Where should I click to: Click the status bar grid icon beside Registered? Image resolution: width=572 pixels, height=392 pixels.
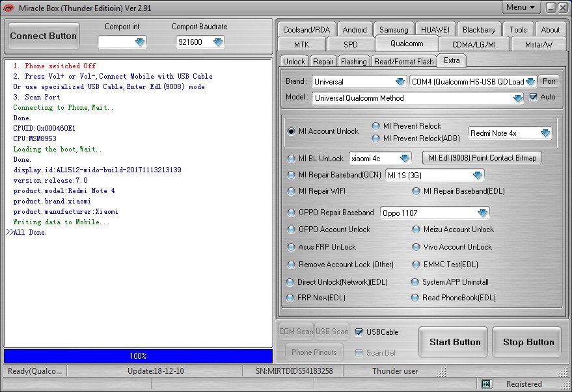pos(486,384)
